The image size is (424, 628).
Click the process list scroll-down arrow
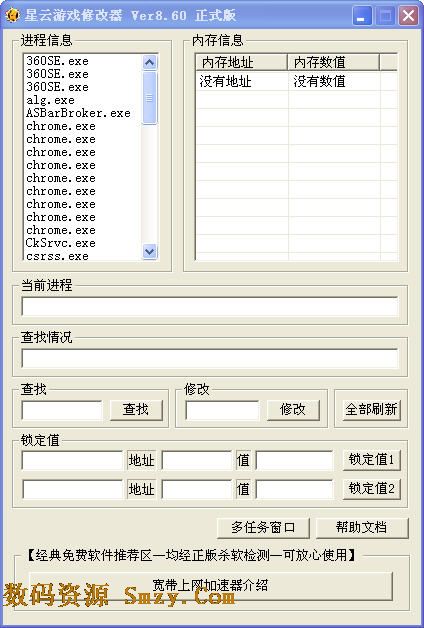coord(150,252)
